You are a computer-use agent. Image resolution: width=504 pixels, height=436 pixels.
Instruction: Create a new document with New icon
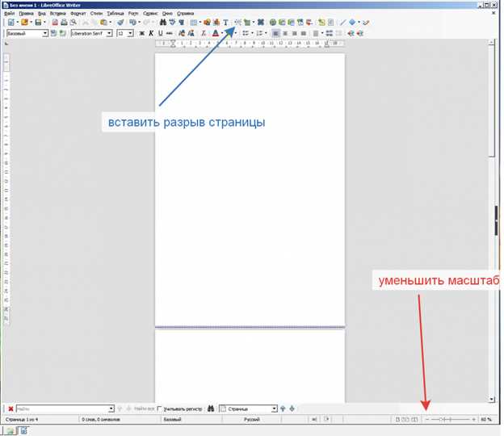click(x=11, y=23)
